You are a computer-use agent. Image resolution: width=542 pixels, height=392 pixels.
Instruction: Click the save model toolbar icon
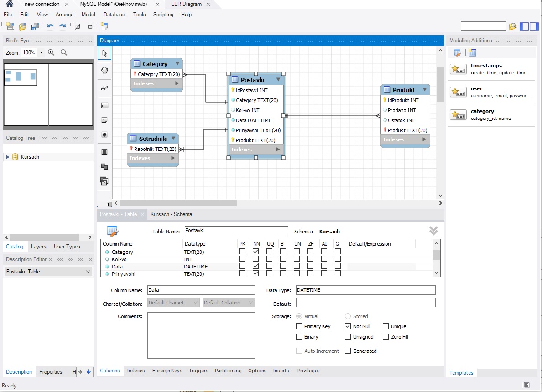point(34,26)
